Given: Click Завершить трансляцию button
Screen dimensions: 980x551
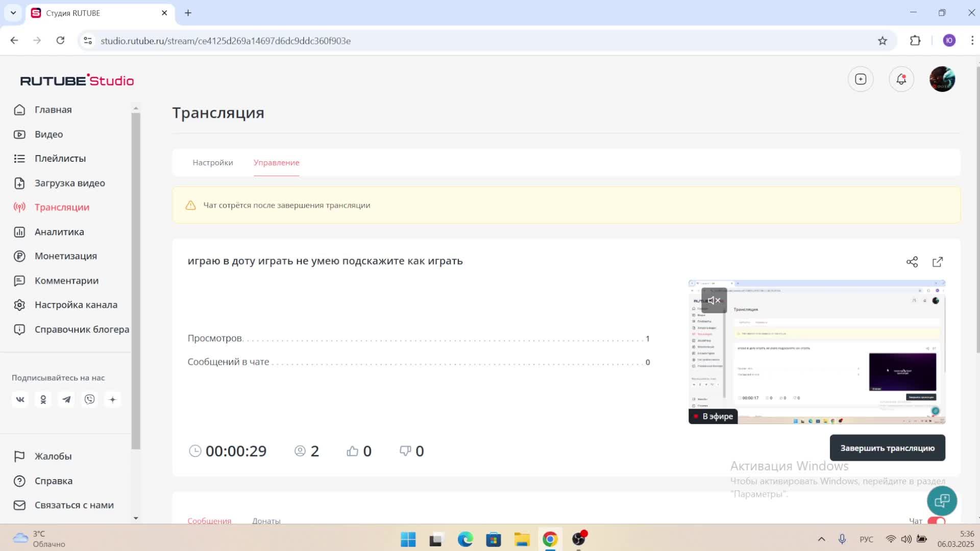Looking at the screenshot, I should click(x=887, y=448).
